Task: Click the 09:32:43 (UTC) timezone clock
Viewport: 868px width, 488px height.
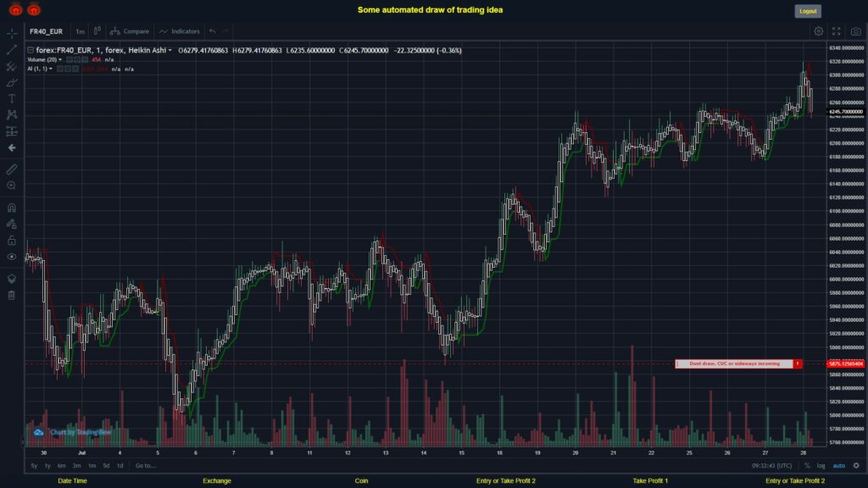Action: pyautogui.click(x=771, y=466)
